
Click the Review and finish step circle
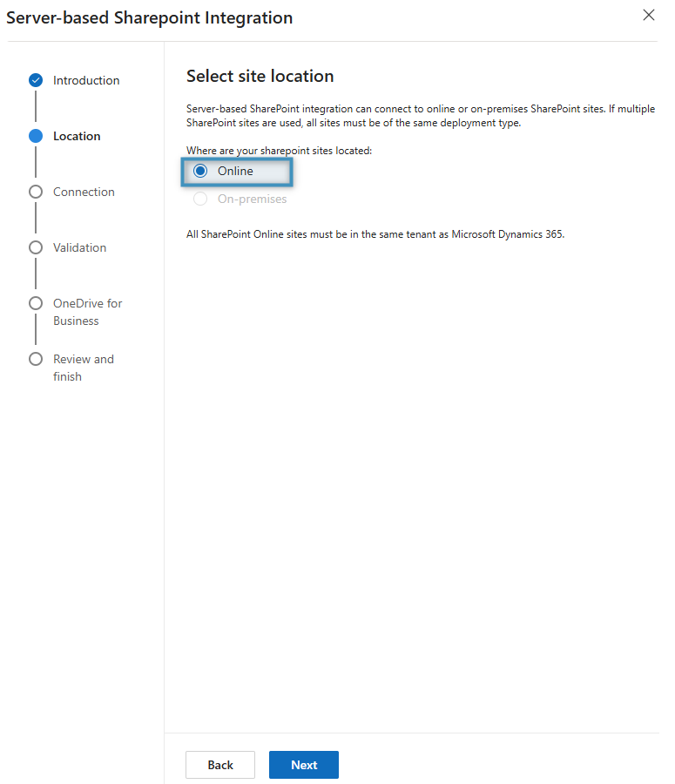[36, 359]
